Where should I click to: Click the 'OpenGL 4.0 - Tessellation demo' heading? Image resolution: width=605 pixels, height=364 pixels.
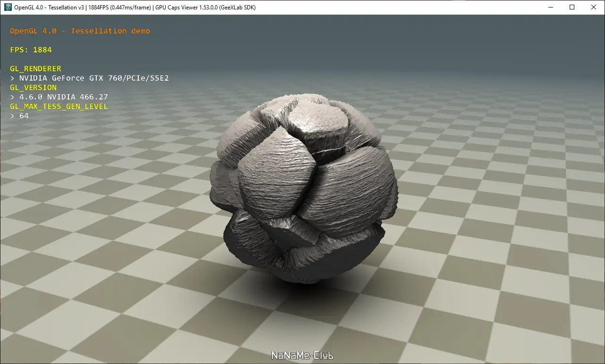(x=80, y=31)
